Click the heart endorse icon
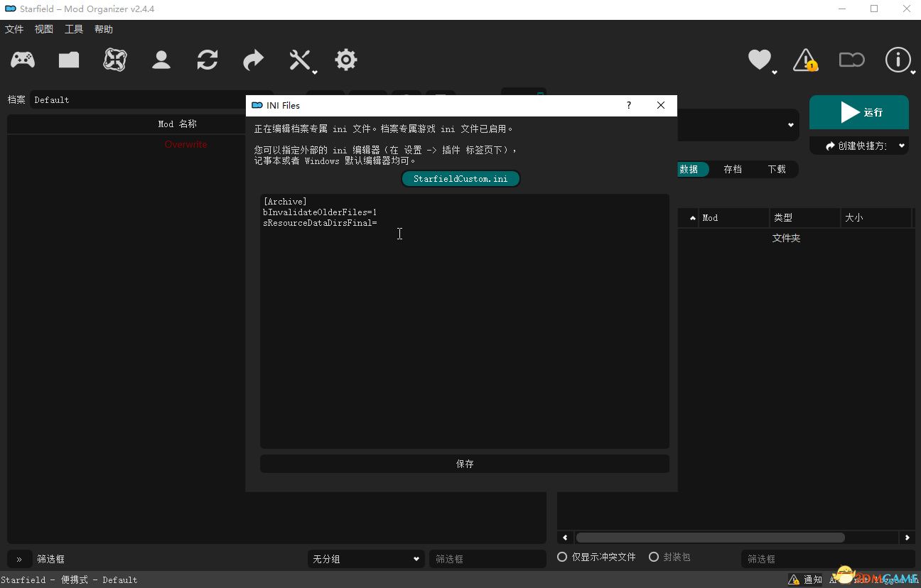 click(x=760, y=60)
